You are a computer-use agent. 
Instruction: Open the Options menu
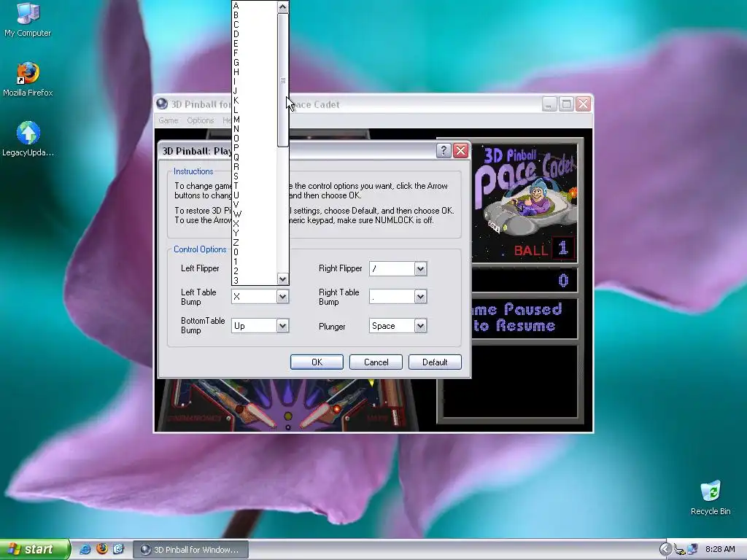200,120
